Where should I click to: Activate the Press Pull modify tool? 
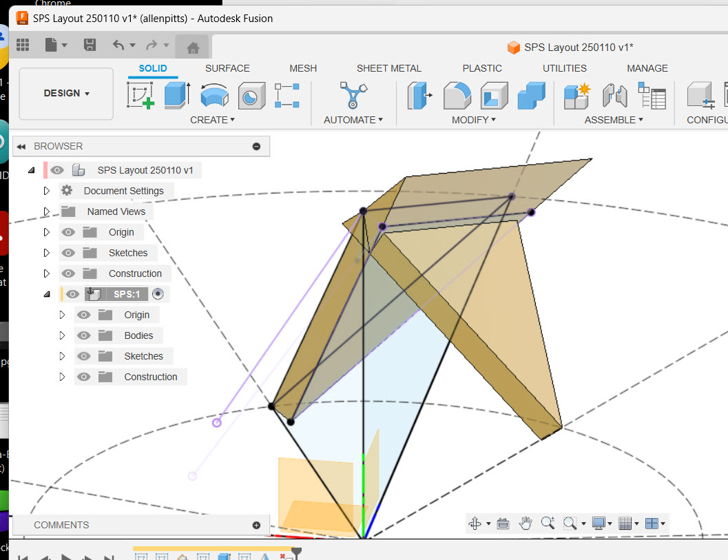(419, 96)
